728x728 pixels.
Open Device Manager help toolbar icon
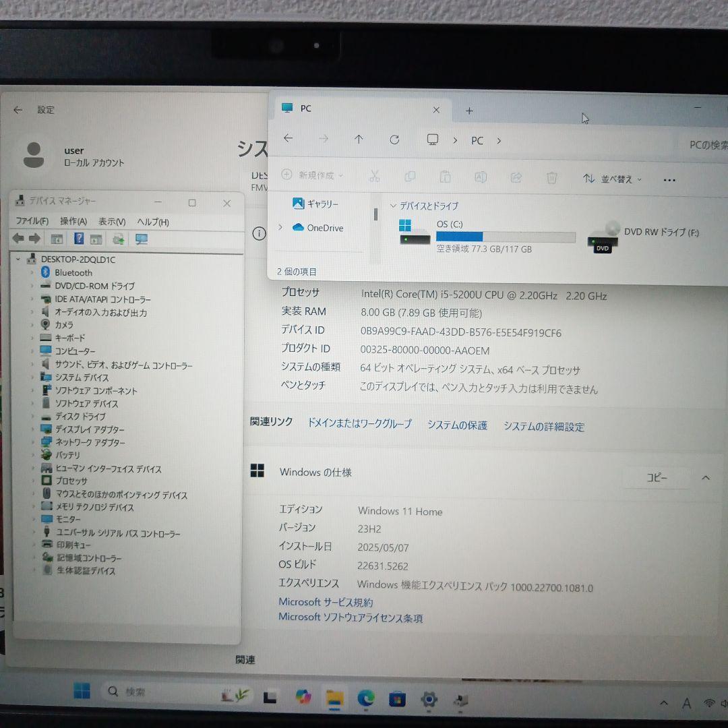[79, 239]
